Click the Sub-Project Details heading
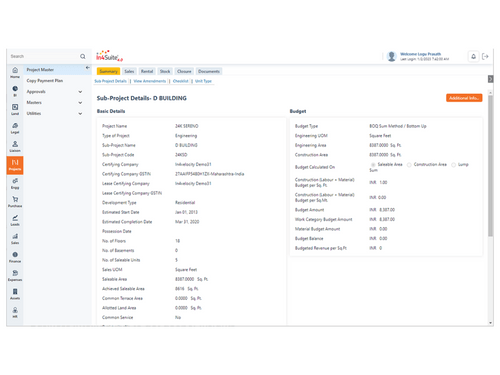The width and height of the screenshot is (500, 375). point(142,98)
